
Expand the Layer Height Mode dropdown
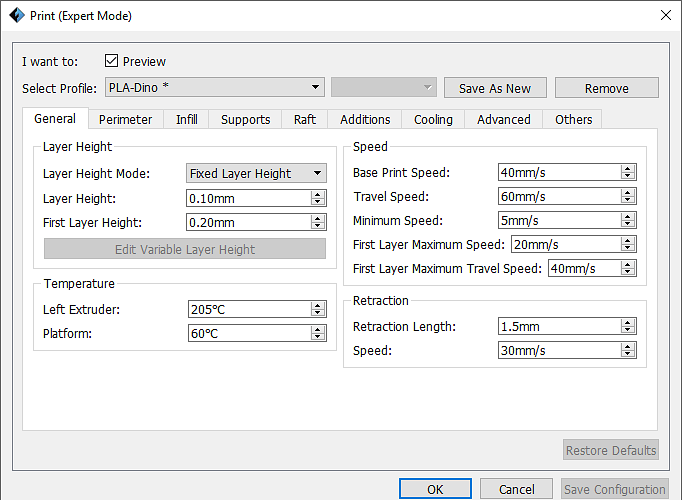pyautogui.click(x=256, y=173)
